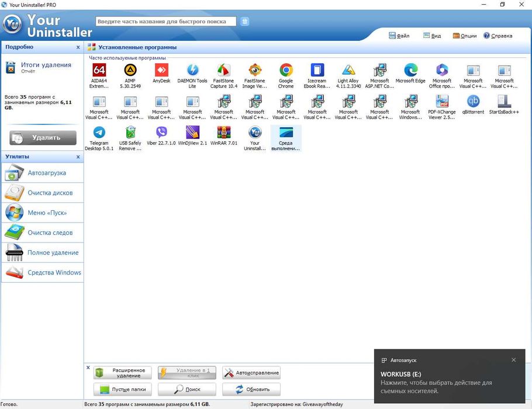532x409 pixels.
Task: Select the Среда выполнения… program icon
Action: (286, 138)
